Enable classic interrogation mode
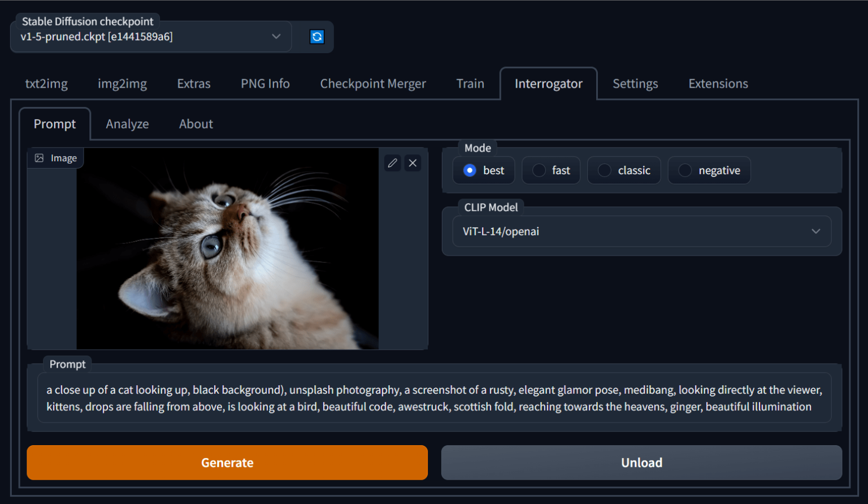The width and height of the screenshot is (868, 504). (624, 170)
